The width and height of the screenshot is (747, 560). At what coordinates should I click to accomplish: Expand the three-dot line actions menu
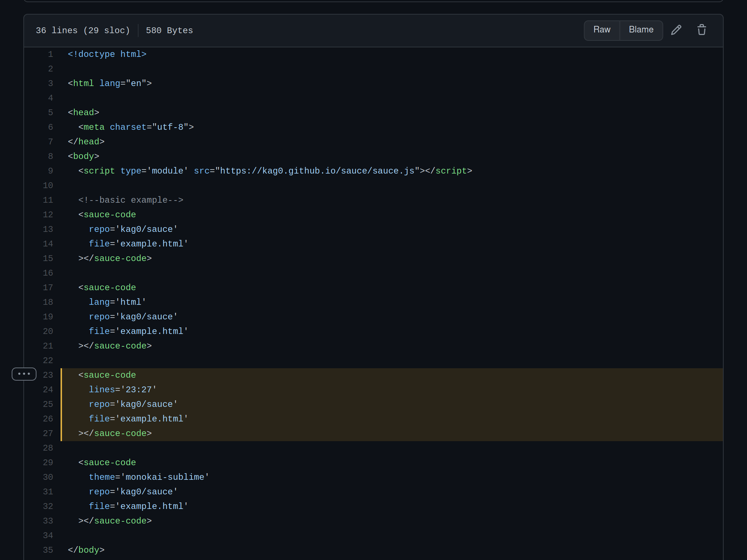tap(24, 374)
